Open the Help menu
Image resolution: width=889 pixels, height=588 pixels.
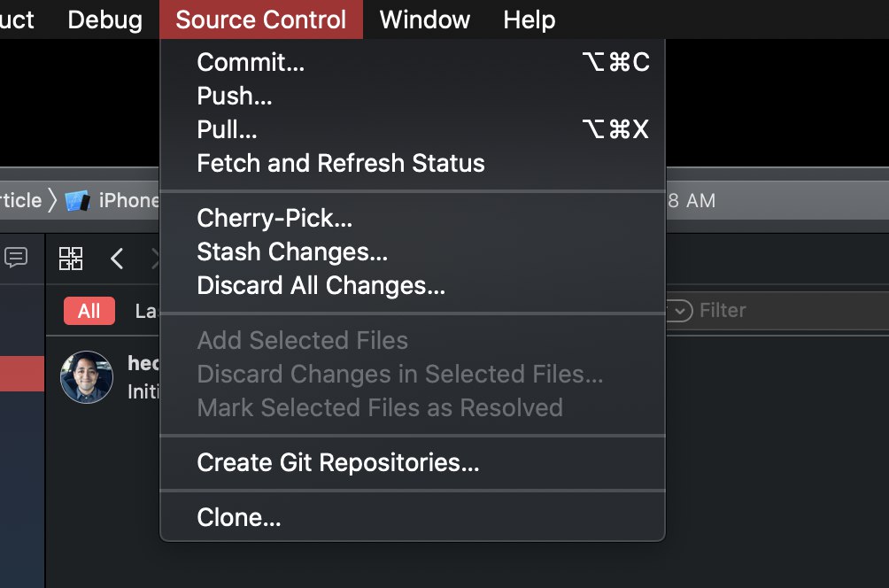click(530, 19)
